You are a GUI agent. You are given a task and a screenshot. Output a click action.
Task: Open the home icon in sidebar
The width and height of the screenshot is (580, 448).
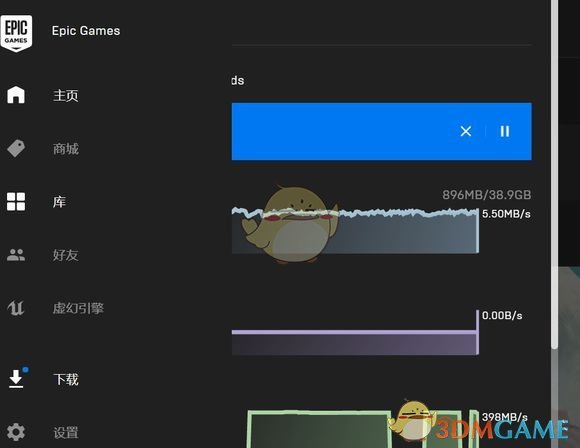click(x=16, y=95)
